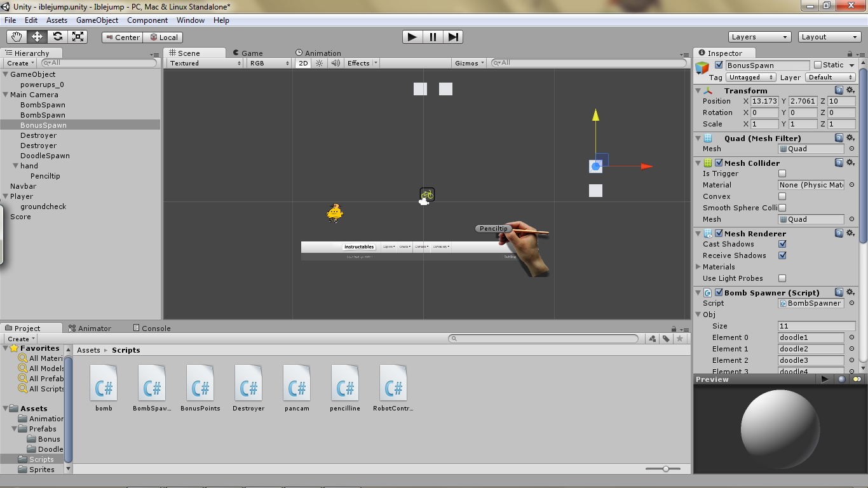Select the Scale tool
The height and width of the screenshot is (488, 868).
78,37
